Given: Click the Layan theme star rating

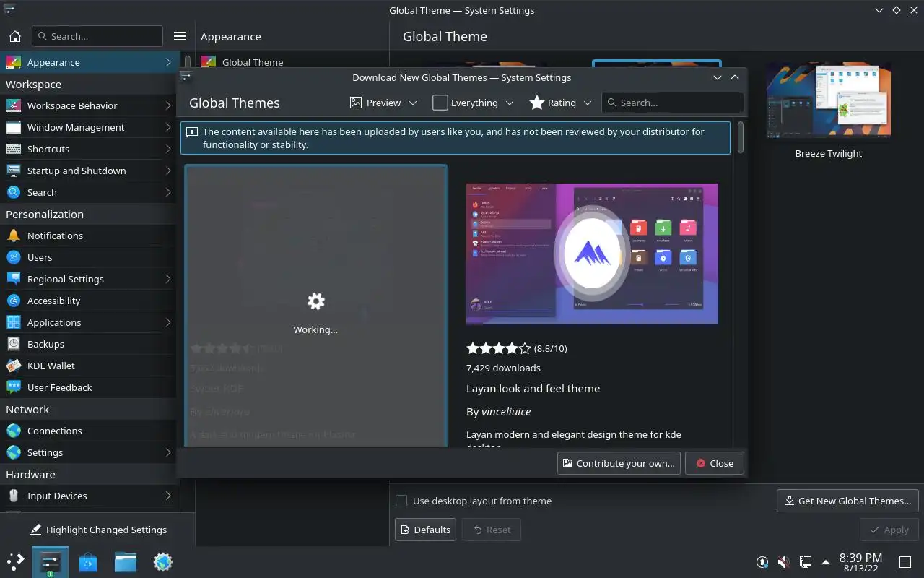Looking at the screenshot, I should pyautogui.click(x=499, y=348).
